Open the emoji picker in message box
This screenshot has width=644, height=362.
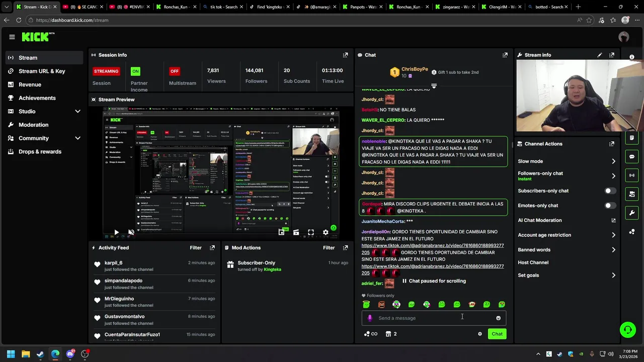(x=498, y=318)
